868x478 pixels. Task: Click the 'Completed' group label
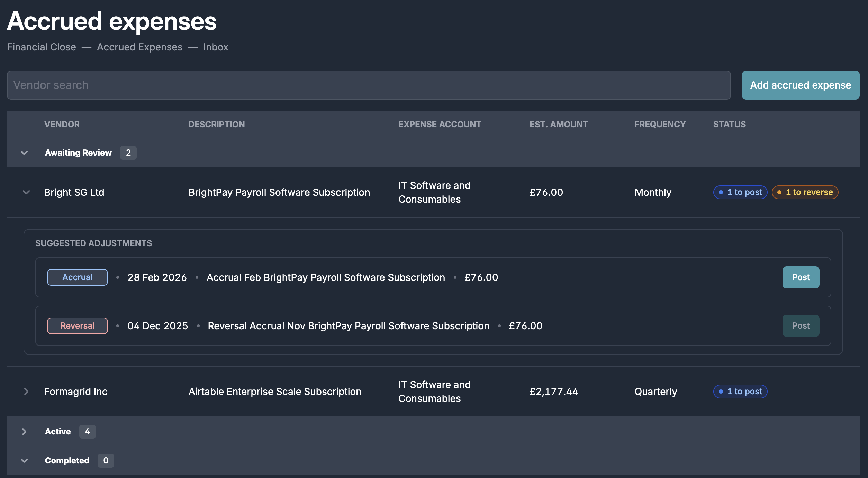[67, 460]
